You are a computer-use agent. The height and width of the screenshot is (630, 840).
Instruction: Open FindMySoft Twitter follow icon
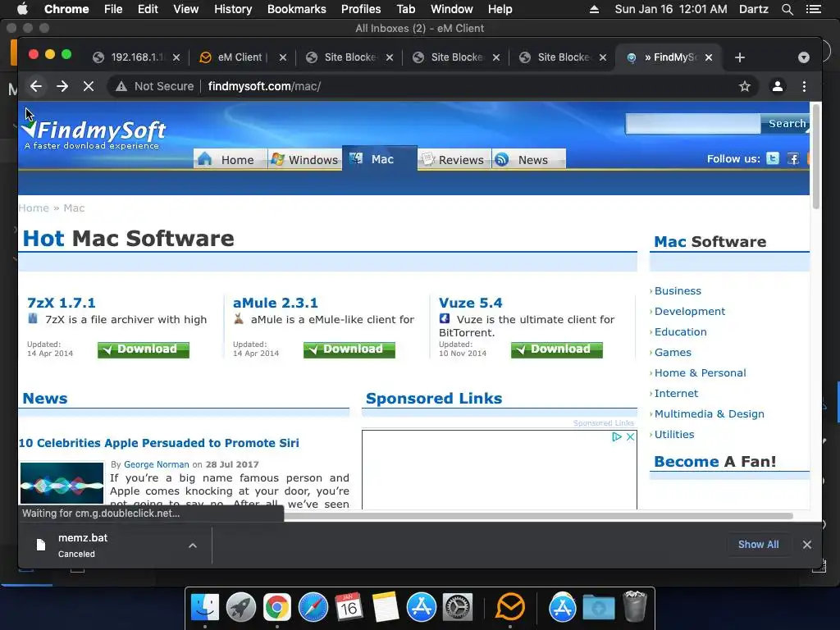773,158
